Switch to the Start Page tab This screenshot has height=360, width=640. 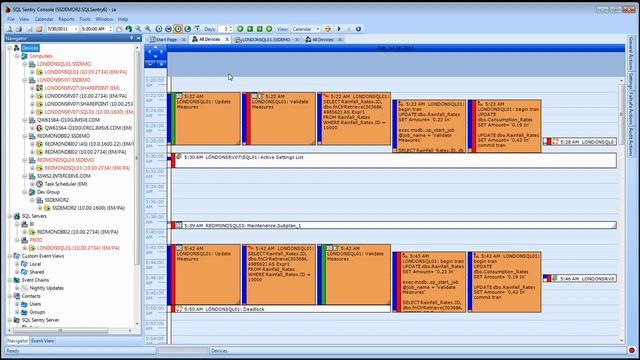point(167,40)
